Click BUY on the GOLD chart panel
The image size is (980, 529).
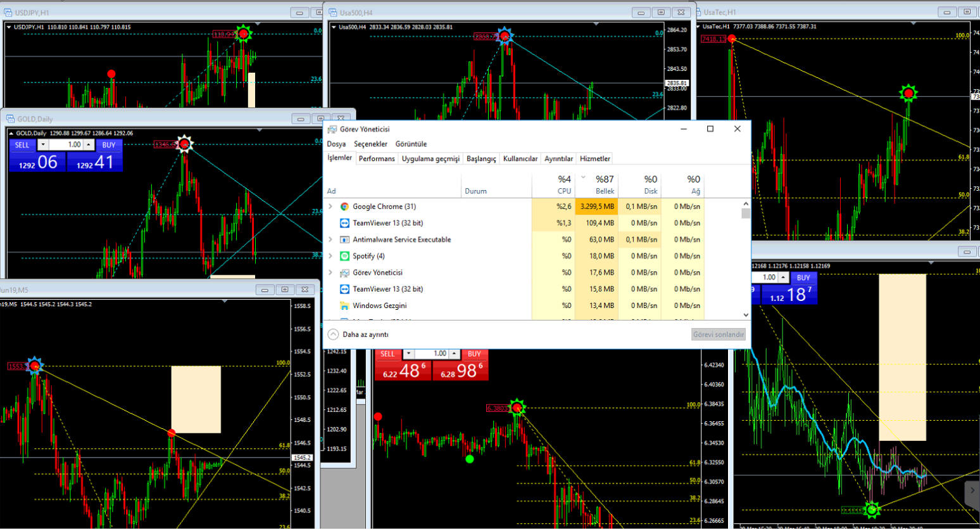point(109,145)
